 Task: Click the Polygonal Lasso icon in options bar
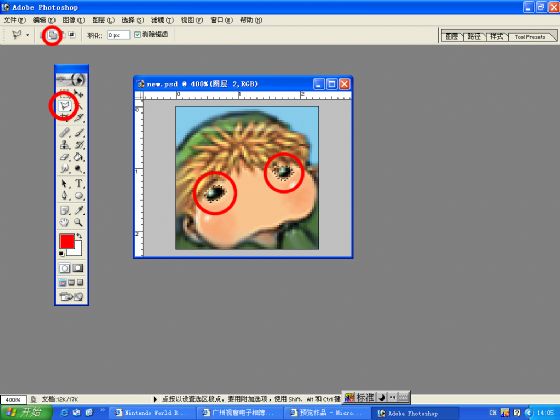[16, 35]
